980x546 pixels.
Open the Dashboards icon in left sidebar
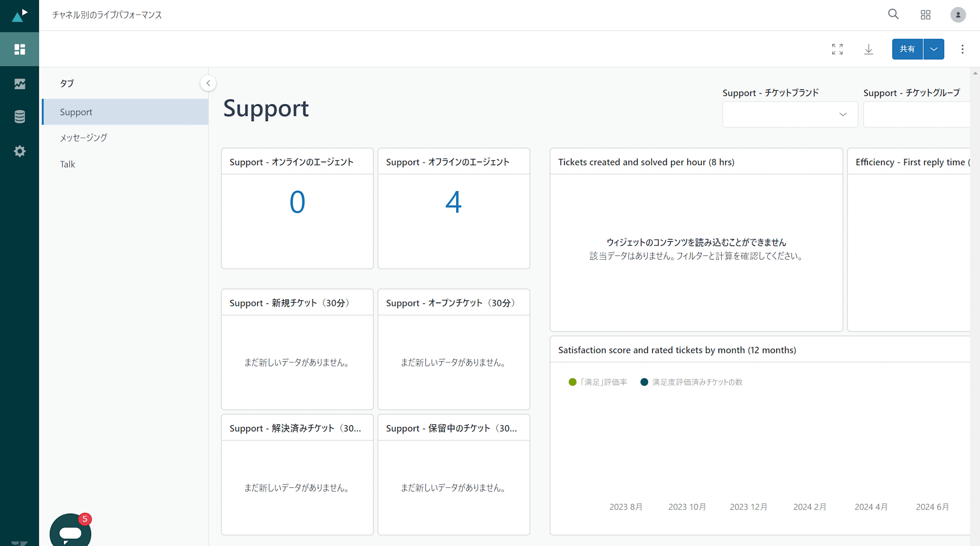pos(20,49)
